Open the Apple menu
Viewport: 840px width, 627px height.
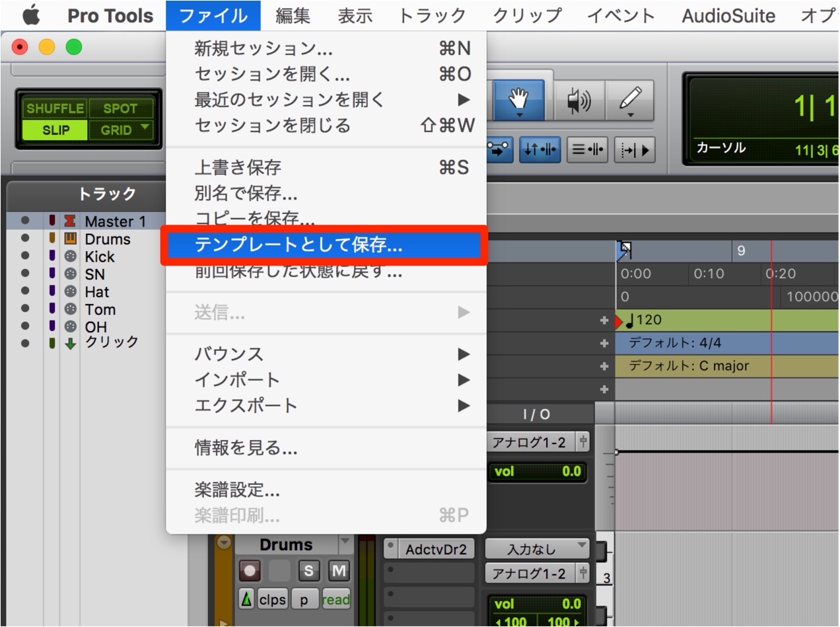pyautogui.click(x=31, y=15)
